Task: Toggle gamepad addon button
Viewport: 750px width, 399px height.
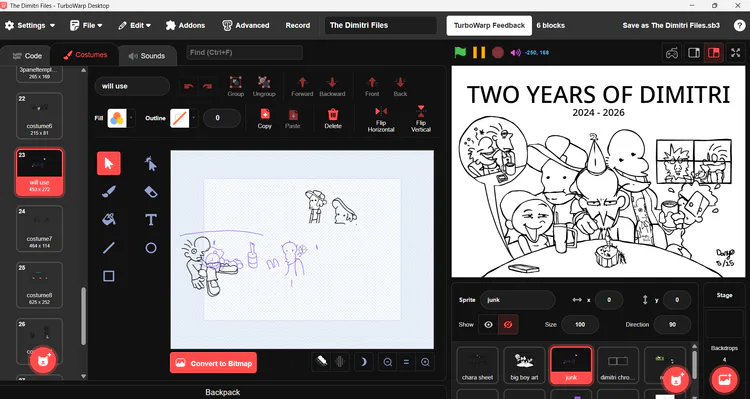Action: [x=673, y=53]
